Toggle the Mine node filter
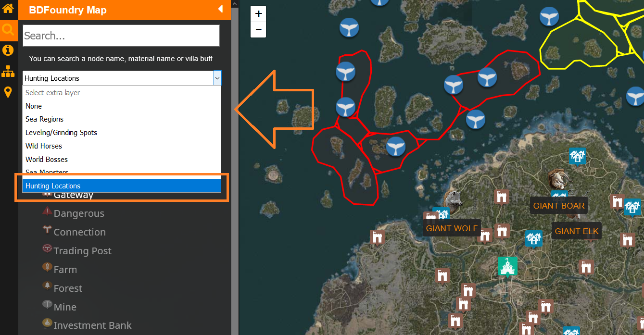644x335 pixels. (60, 307)
